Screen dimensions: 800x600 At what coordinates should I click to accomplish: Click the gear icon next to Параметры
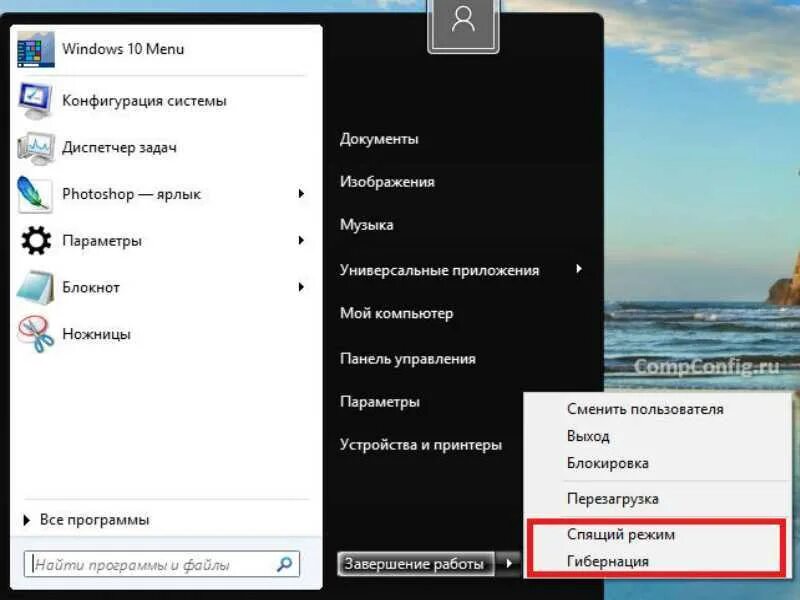[x=36, y=240]
